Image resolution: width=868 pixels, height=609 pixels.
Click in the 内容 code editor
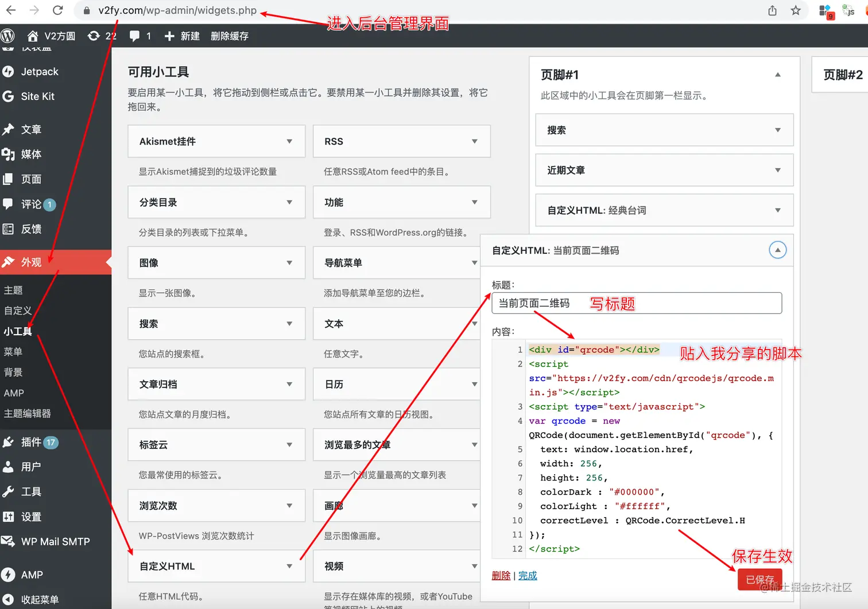point(637,449)
